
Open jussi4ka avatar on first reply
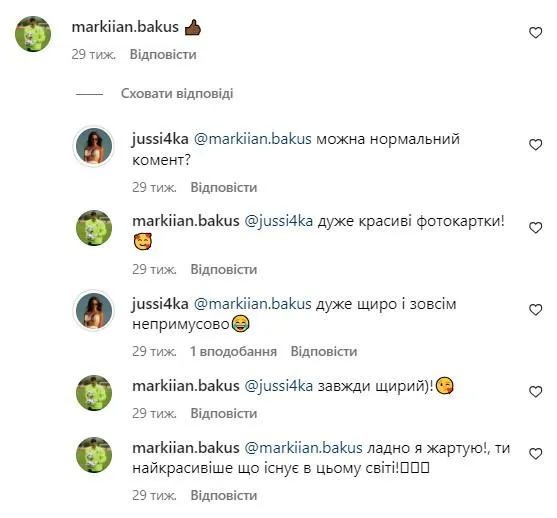93,146
